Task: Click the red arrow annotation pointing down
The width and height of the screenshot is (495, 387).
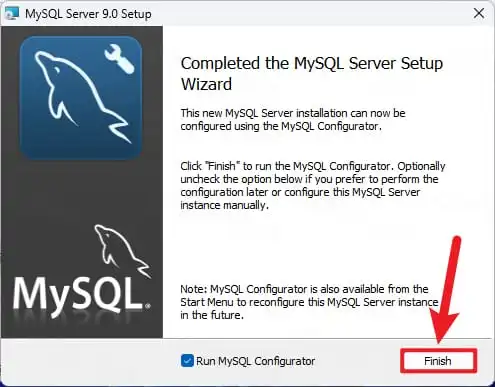Action: 445,290
